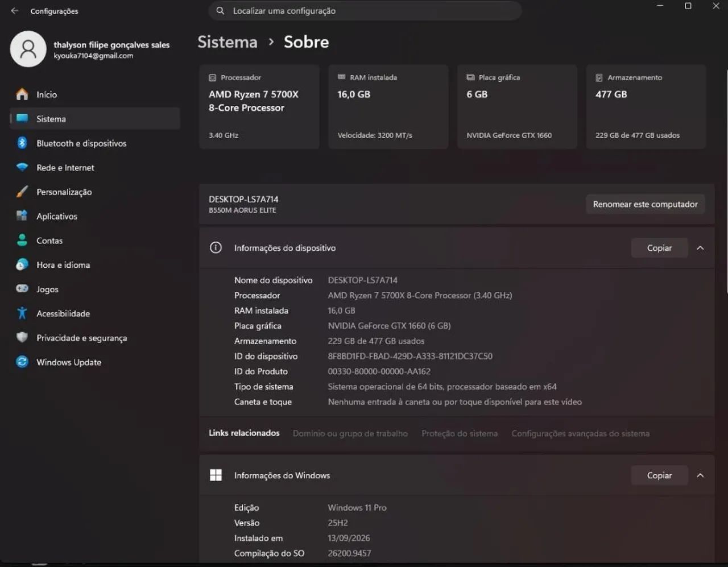The image size is (728, 567).
Task: Click the 16,0 GB value in RAM card
Action: pos(354,94)
